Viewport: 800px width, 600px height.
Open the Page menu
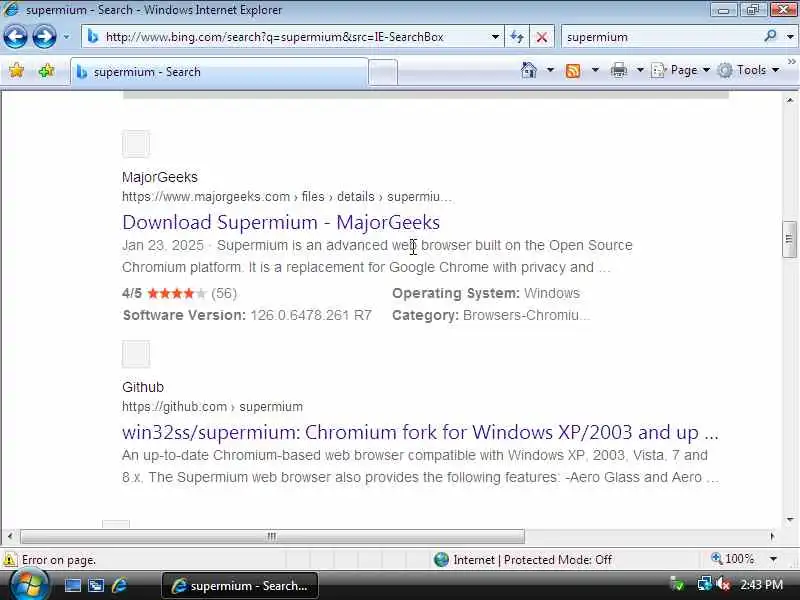pyautogui.click(x=681, y=70)
